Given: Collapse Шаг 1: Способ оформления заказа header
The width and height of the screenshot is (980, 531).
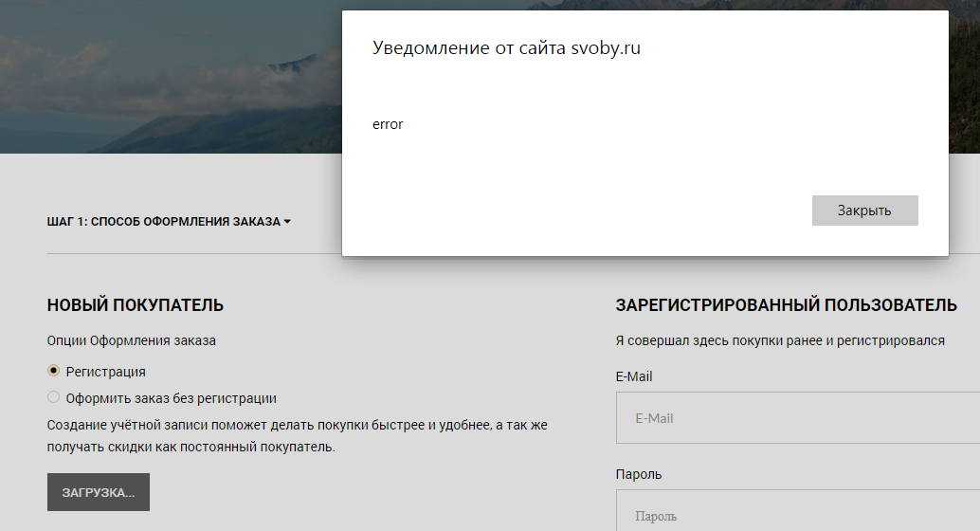Looking at the screenshot, I should (169, 221).
